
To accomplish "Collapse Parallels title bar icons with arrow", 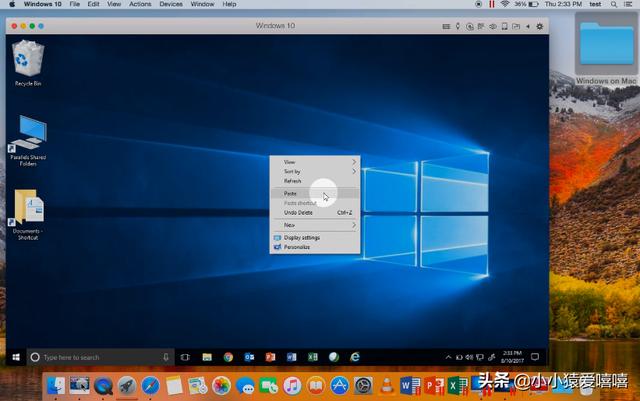I will pos(528,26).
